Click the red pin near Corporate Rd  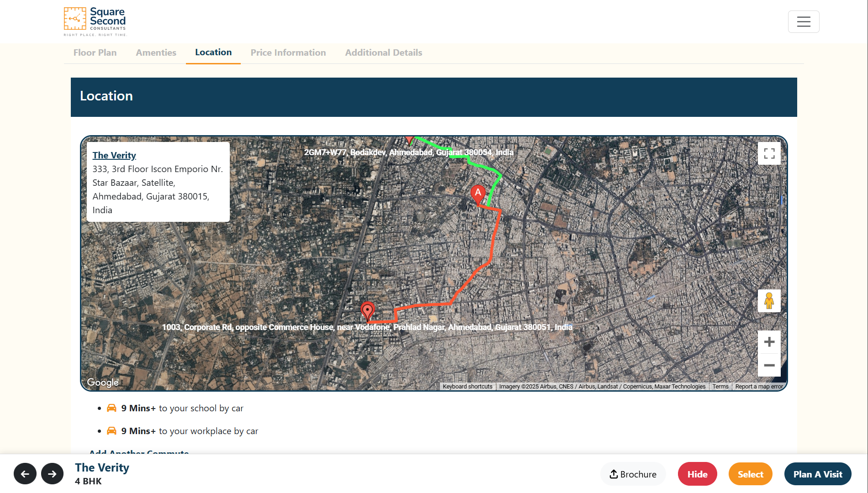pos(367,311)
